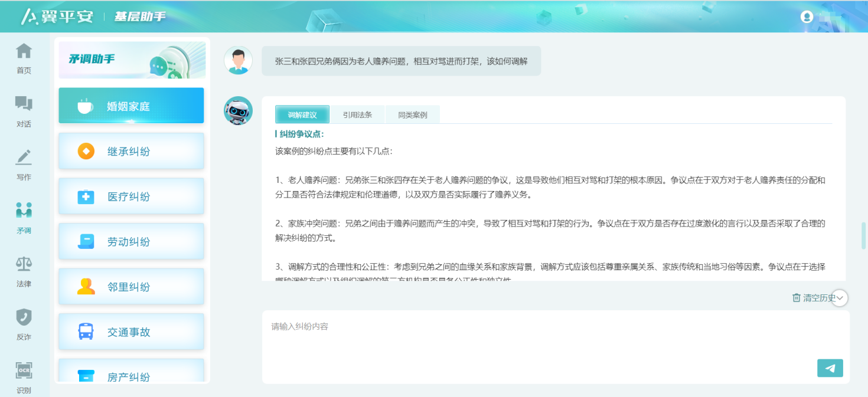Click 清空历史 to clear history
The image size is (868, 397).
pos(813,298)
